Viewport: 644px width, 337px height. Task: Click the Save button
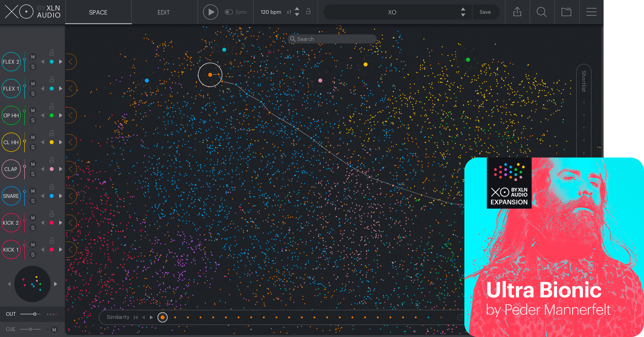click(x=485, y=12)
